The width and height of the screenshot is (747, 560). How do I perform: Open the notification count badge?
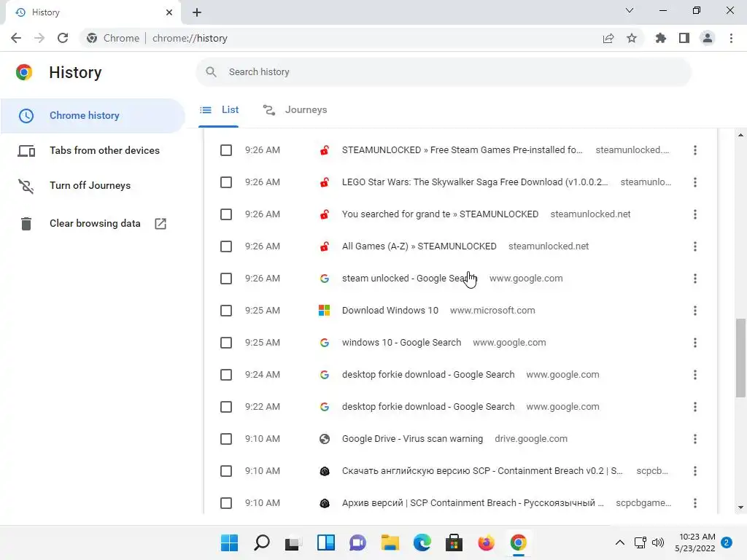click(727, 542)
